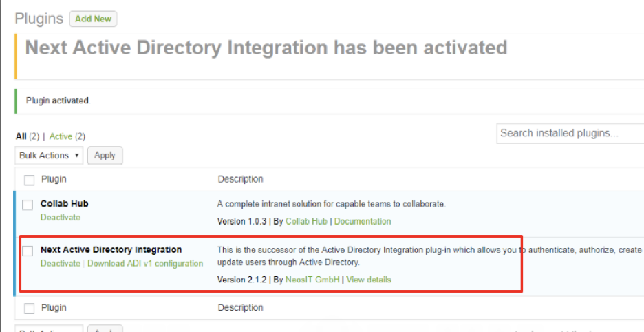Check the select-all checkbox in the table footer
Viewport: 644px width, 332px height.
point(29,309)
